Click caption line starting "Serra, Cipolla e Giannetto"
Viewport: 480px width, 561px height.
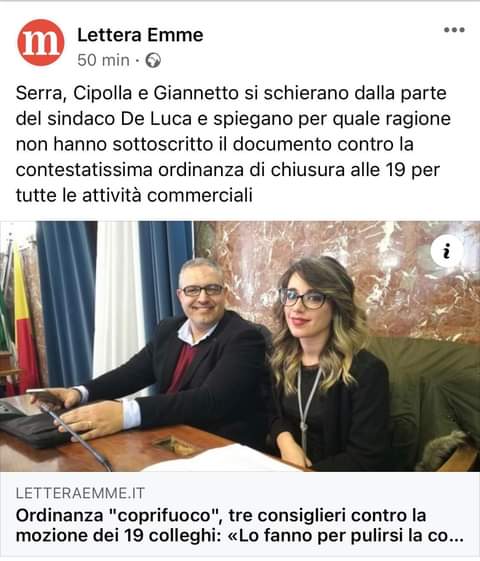tap(231, 93)
